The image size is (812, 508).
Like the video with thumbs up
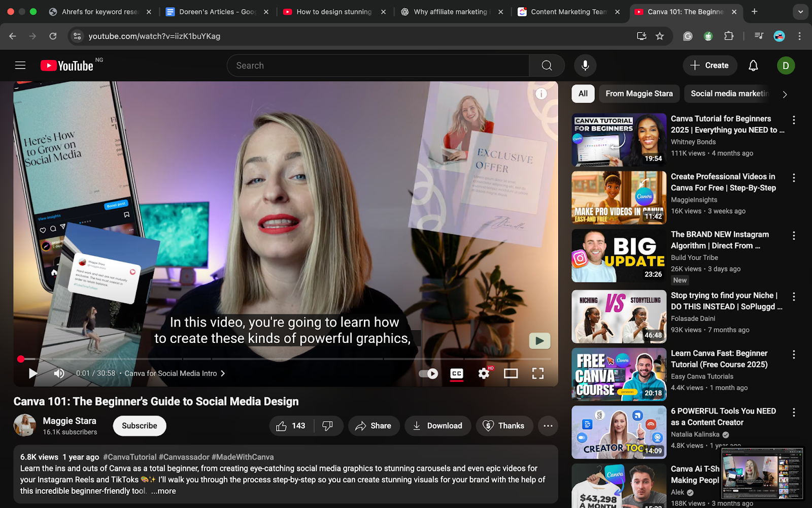click(x=291, y=426)
